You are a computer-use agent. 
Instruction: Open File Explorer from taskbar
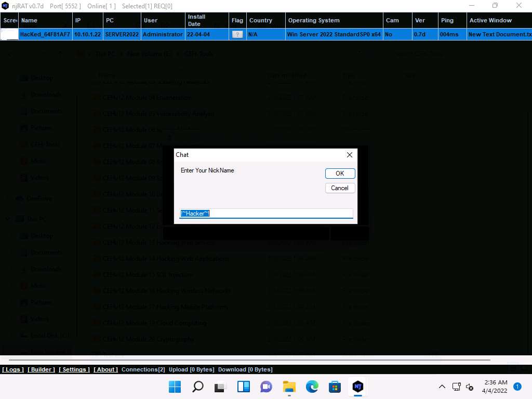click(x=289, y=387)
